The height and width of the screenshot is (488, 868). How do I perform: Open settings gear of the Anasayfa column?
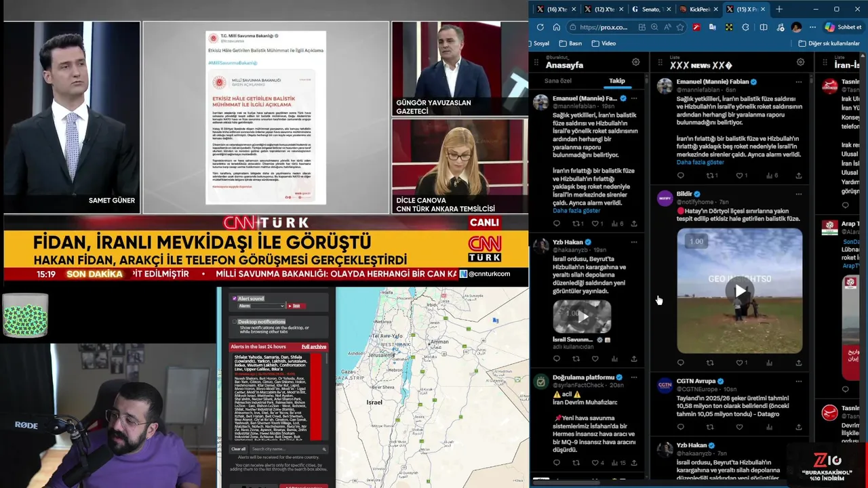[635, 62]
